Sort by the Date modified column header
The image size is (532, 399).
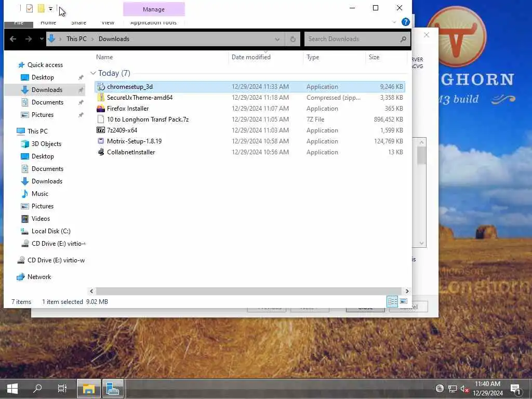251,57
